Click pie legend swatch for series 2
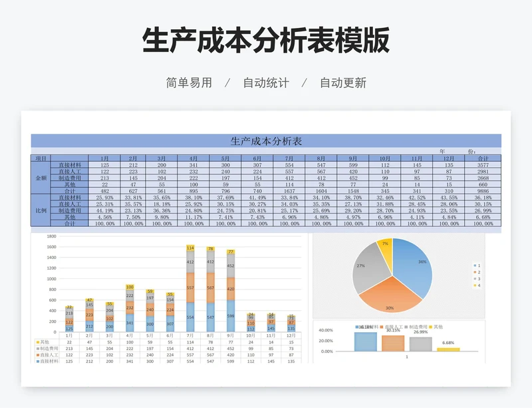The width and height of the screenshot is (532, 408). tap(475, 272)
